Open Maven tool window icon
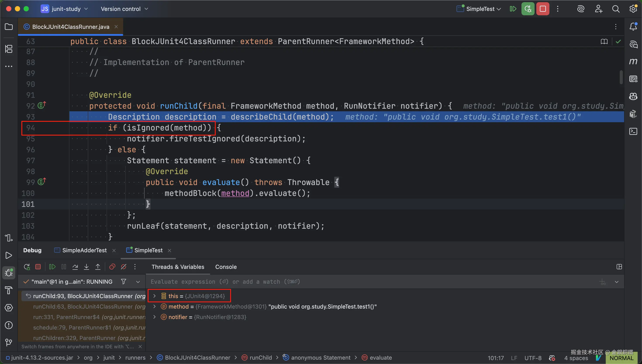Screen dimensions: 642x364 point(633,62)
